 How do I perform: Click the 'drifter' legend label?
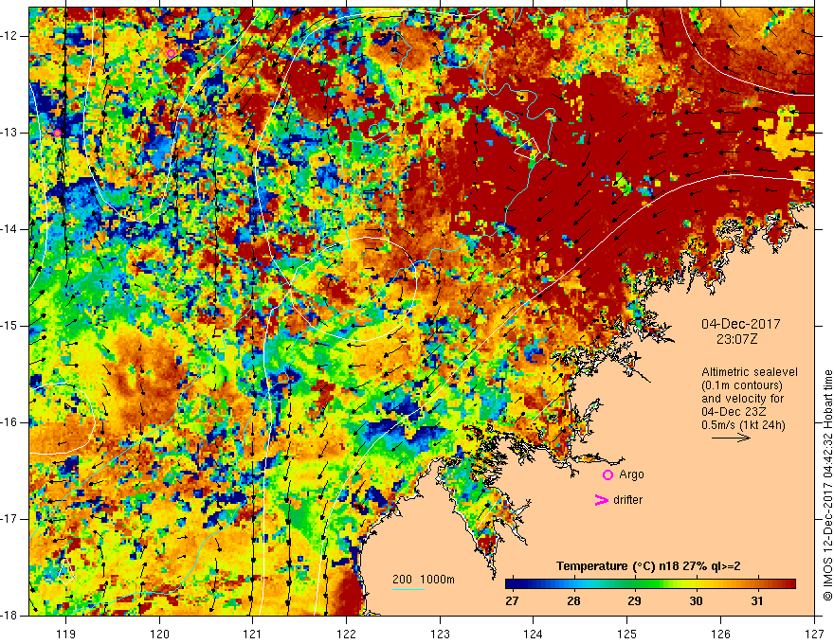627,500
